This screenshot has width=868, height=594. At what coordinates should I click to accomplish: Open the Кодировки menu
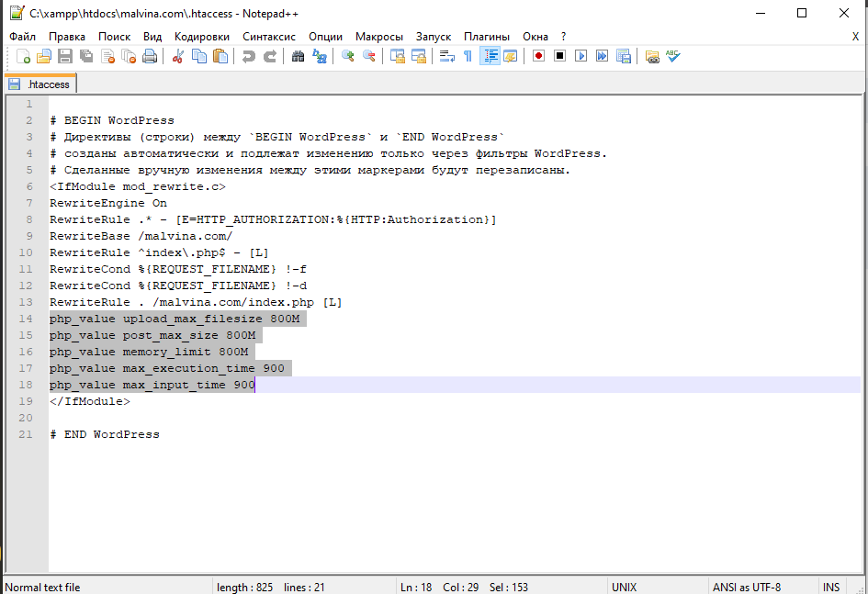click(x=202, y=37)
